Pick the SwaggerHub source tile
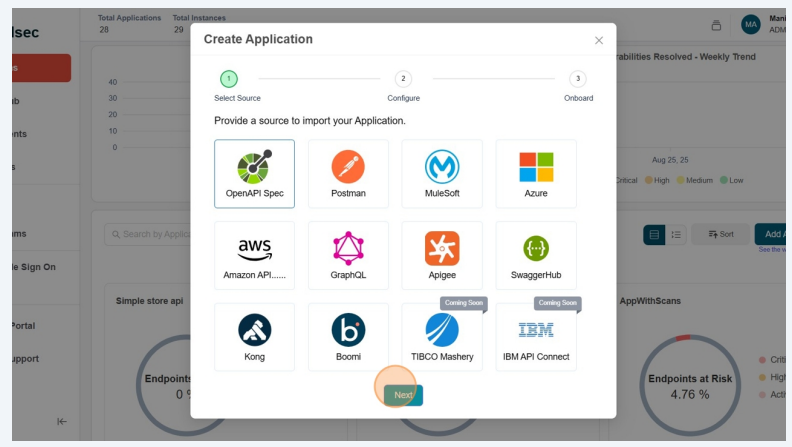 536,256
